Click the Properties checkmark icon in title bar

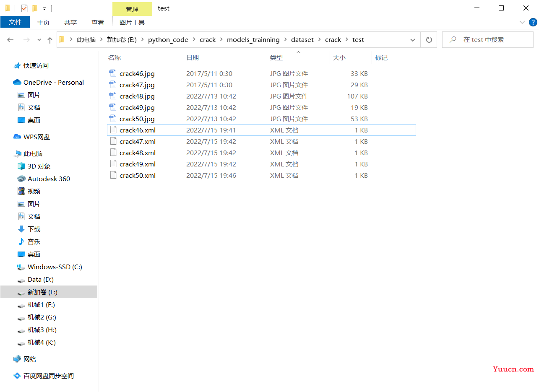point(24,8)
